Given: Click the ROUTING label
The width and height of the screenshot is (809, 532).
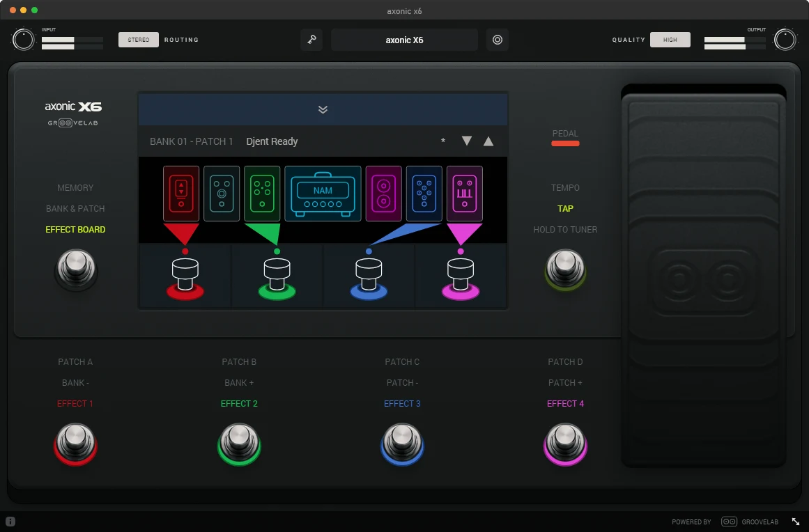Looking at the screenshot, I should [181, 40].
